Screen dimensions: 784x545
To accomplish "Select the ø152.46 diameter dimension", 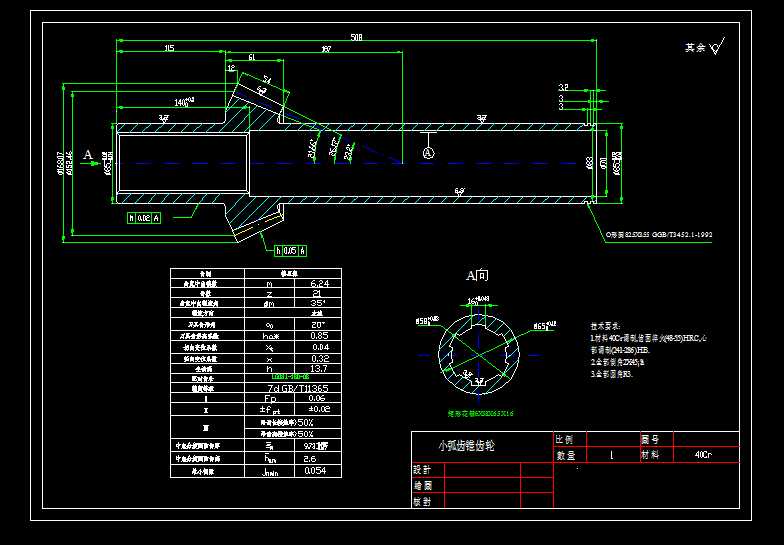I will pos(70,162).
